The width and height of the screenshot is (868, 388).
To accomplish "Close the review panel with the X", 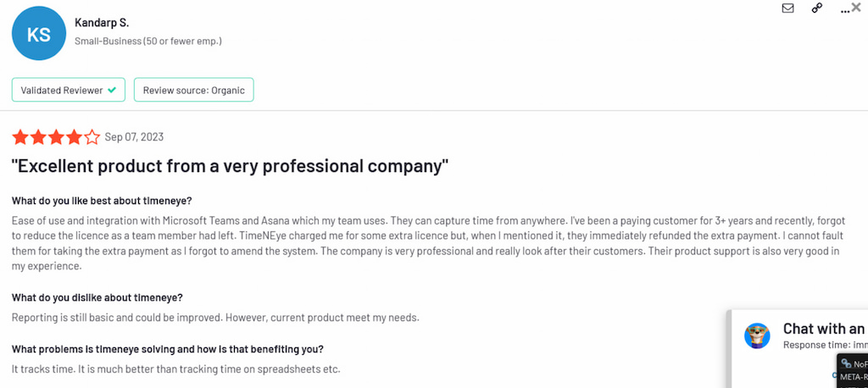I will click(856, 7).
